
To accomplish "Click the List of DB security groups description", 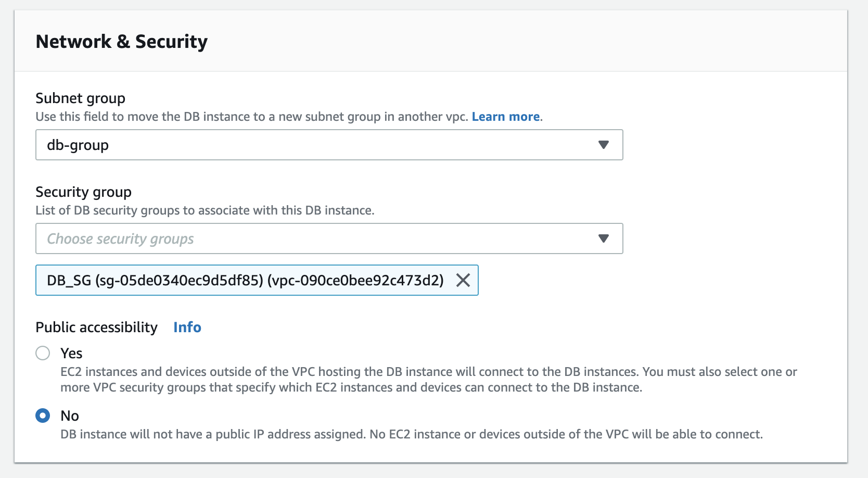I will point(205,210).
